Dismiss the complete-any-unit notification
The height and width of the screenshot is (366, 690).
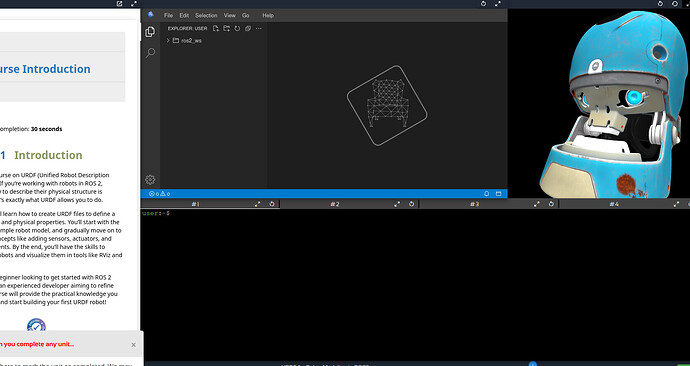pos(134,345)
